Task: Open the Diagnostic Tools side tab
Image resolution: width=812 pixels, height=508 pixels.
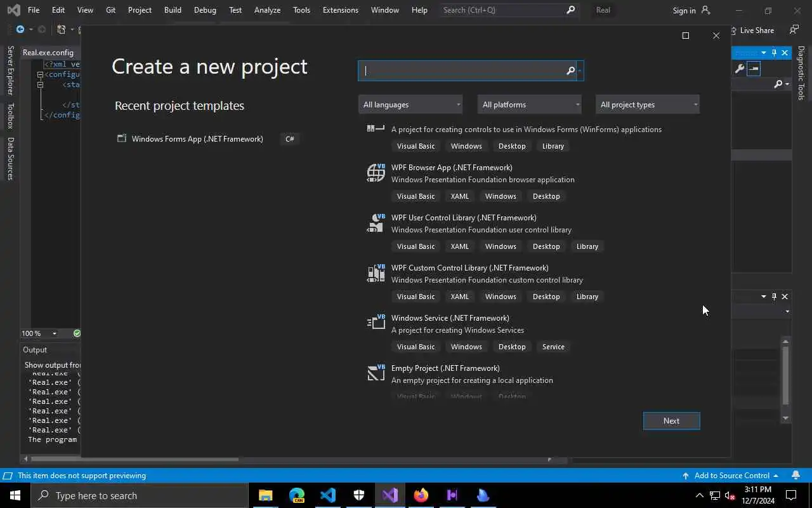Action: click(801, 73)
